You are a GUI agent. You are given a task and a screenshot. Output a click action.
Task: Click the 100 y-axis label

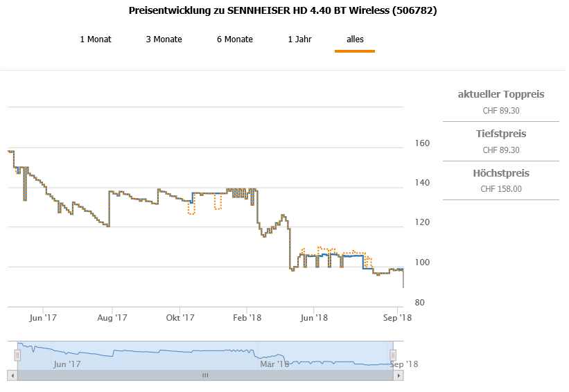422,262
